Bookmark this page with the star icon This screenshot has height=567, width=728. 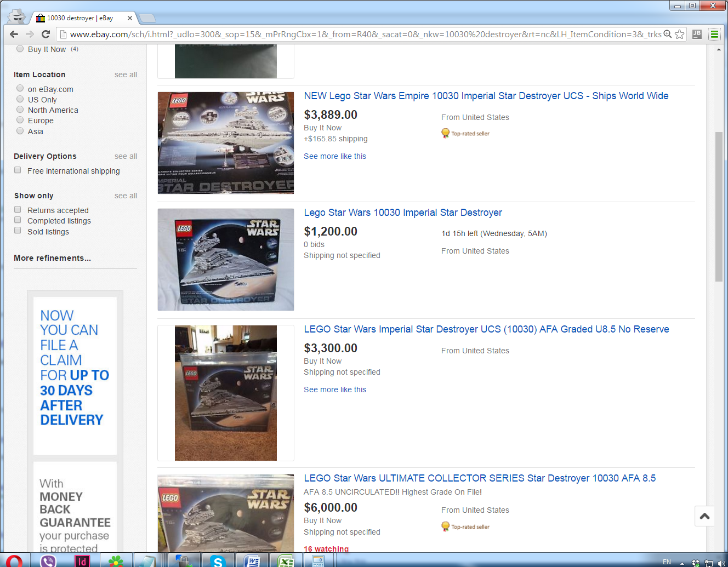coord(680,34)
